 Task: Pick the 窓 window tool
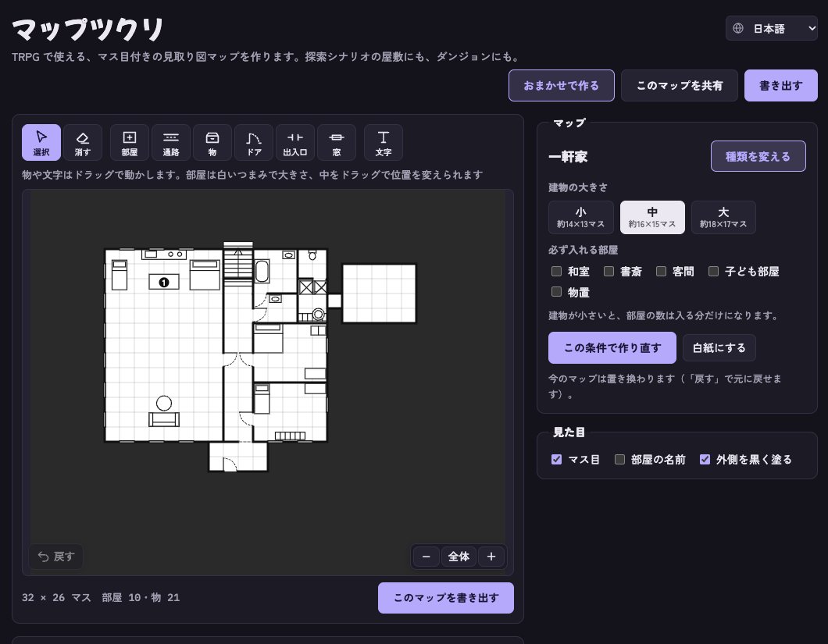tap(337, 143)
